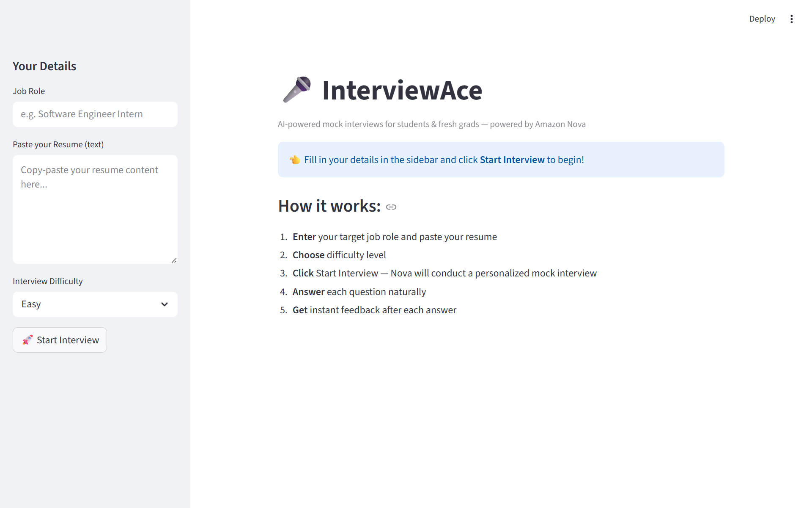
Task: Open the three-dot main menu
Action: pyautogui.click(x=791, y=19)
